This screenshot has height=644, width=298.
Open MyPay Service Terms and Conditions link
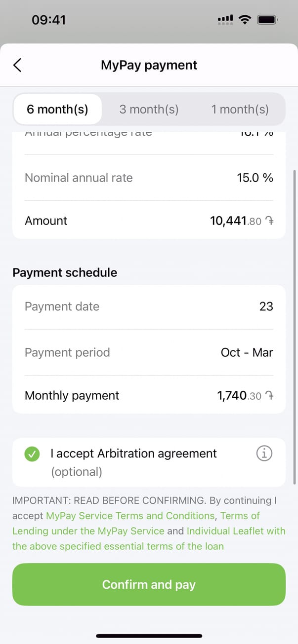130,516
